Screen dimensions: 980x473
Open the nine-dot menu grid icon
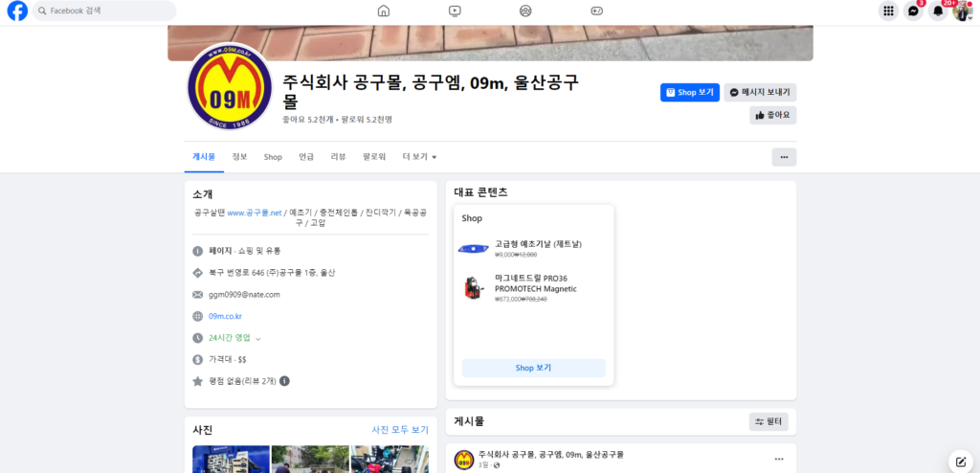(888, 11)
